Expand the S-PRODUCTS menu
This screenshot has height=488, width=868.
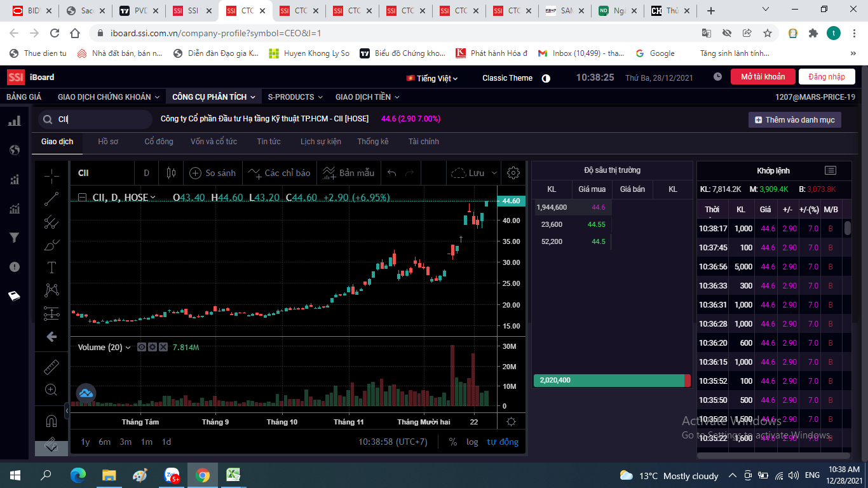(295, 97)
